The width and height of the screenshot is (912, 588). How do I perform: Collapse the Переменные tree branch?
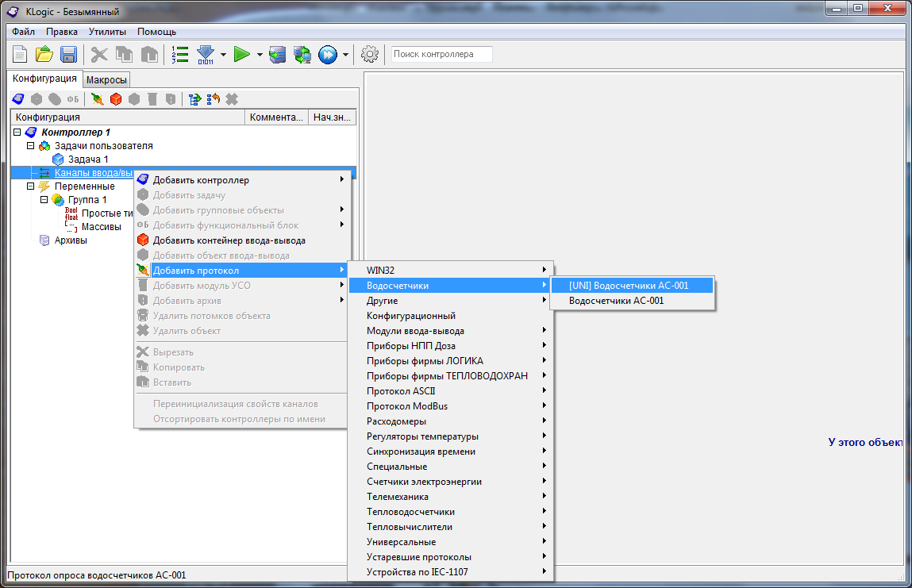pos(31,186)
